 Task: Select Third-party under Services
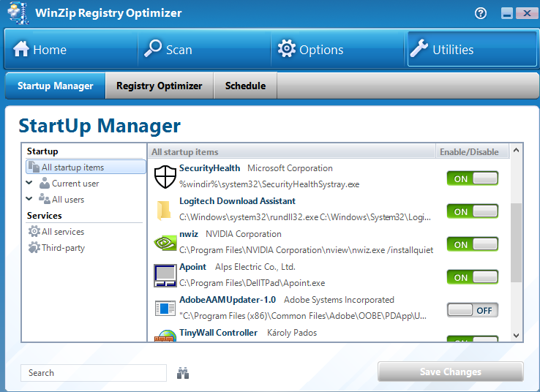click(x=63, y=248)
